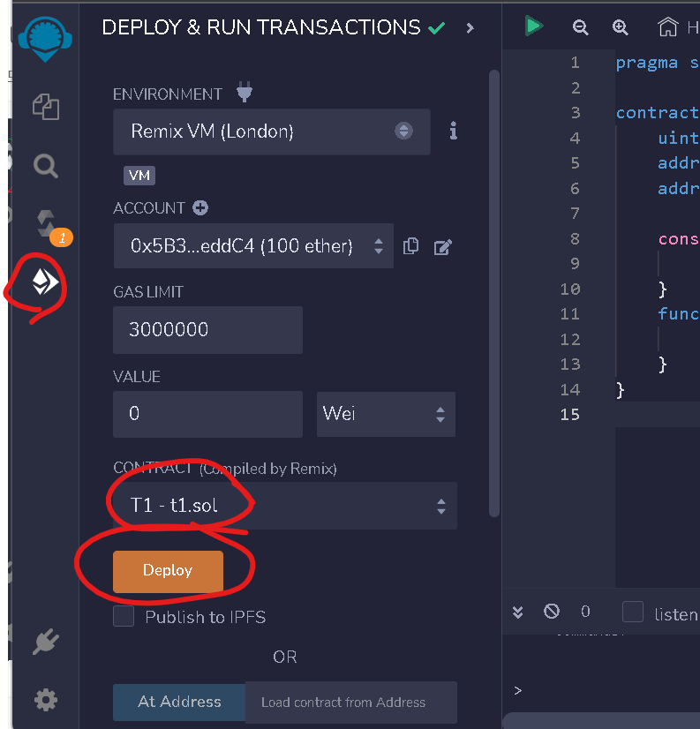Click the Deploy button
This screenshot has height=729, width=700.
168,571
